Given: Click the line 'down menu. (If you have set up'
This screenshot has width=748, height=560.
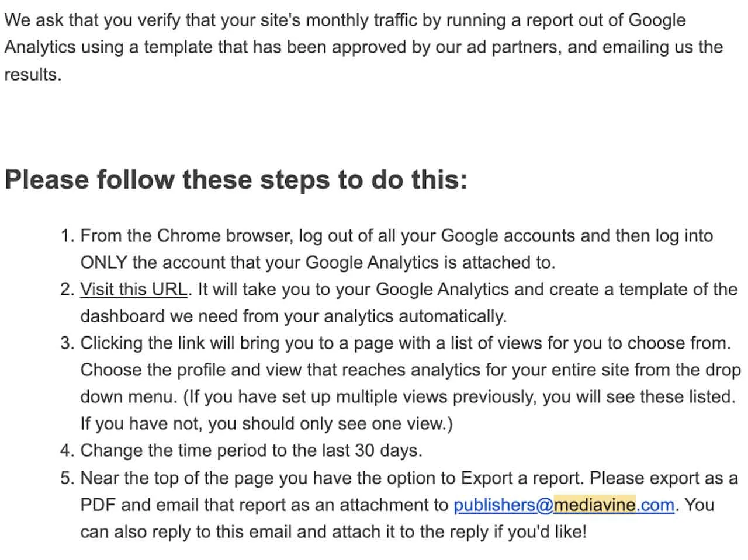Looking at the screenshot, I should [408, 397].
